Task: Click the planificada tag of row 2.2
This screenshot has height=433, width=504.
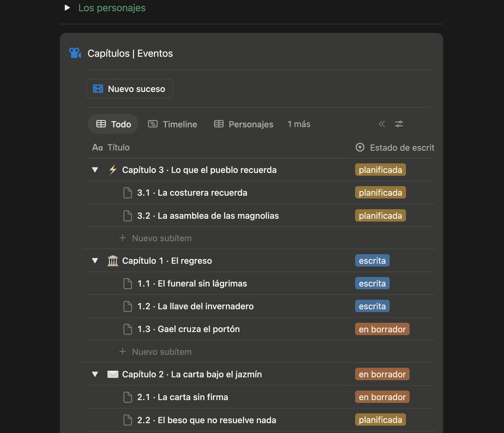Action: tap(381, 420)
